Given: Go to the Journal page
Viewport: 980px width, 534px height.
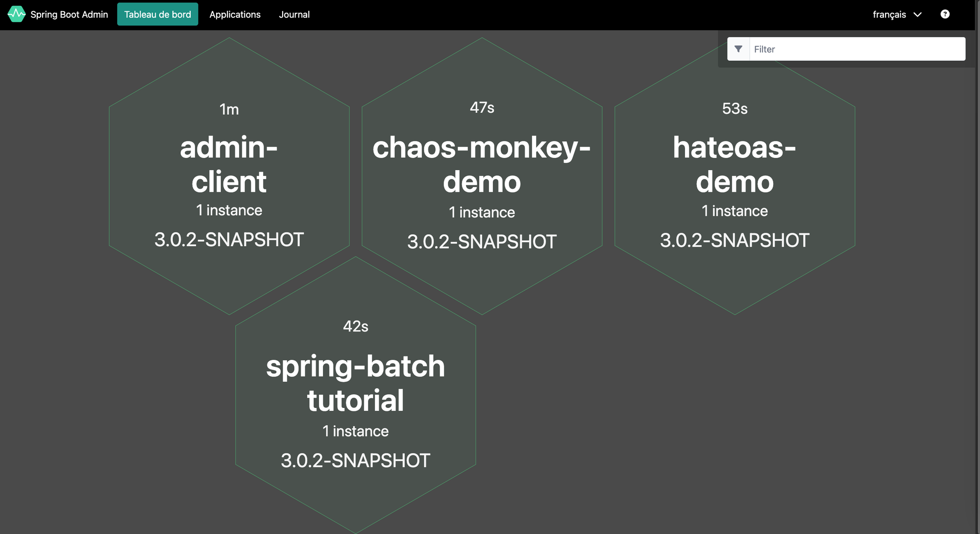Looking at the screenshot, I should point(294,14).
